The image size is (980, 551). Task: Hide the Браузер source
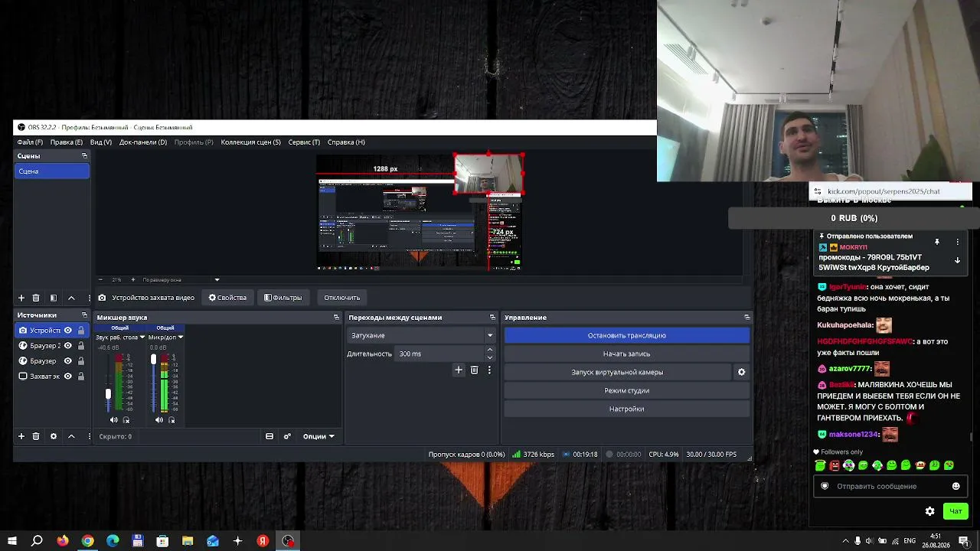point(68,361)
